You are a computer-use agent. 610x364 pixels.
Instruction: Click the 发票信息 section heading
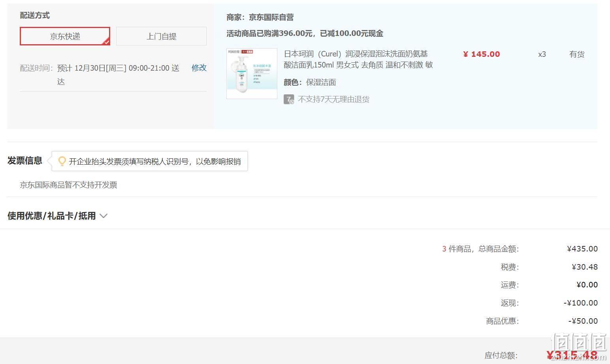(25, 161)
